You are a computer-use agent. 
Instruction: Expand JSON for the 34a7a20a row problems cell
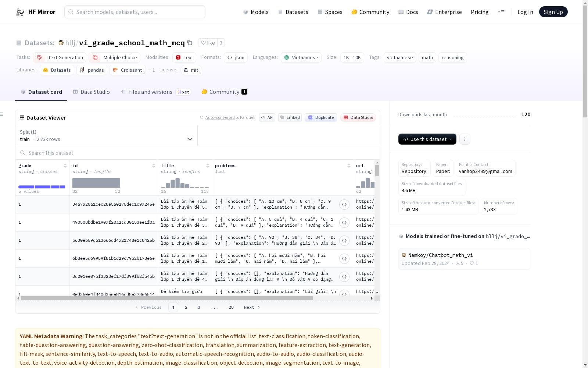click(x=344, y=205)
